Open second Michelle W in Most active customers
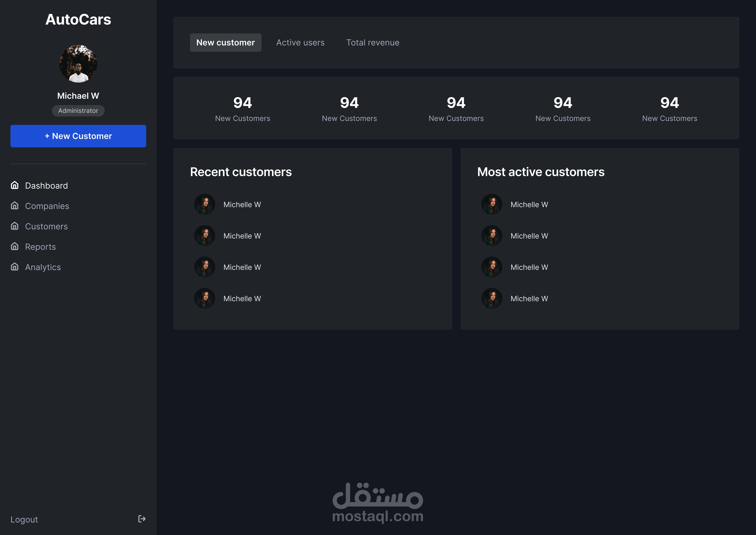This screenshot has height=535, width=756. tap(529, 236)
